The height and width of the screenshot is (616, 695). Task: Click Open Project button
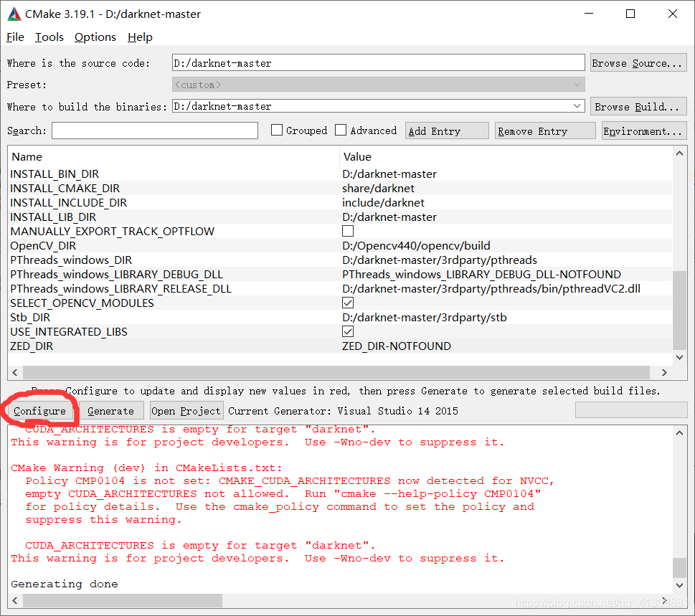pyautogui.click(x=186, y=411)
